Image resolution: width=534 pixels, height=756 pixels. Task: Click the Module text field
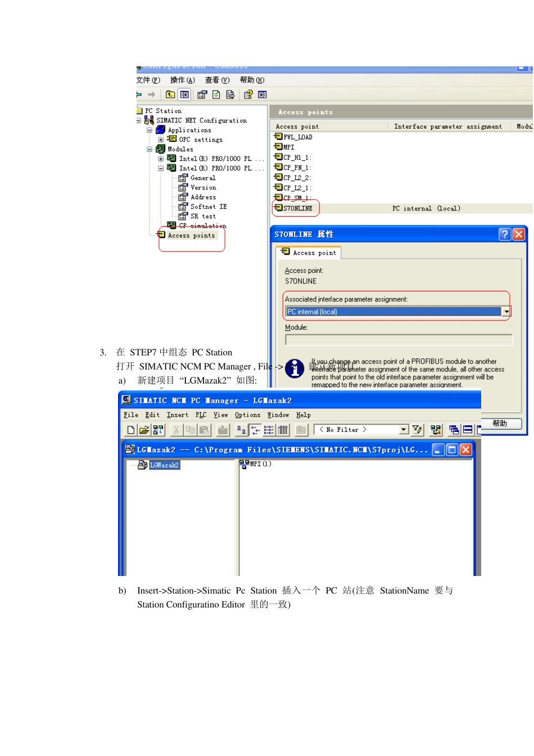(x=399, y=340)
